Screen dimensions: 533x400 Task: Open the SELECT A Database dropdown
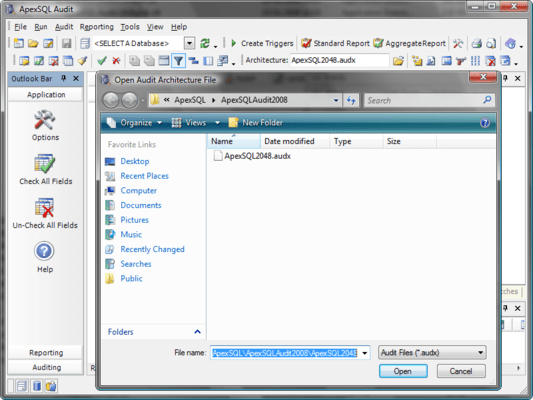click(189, 43)
